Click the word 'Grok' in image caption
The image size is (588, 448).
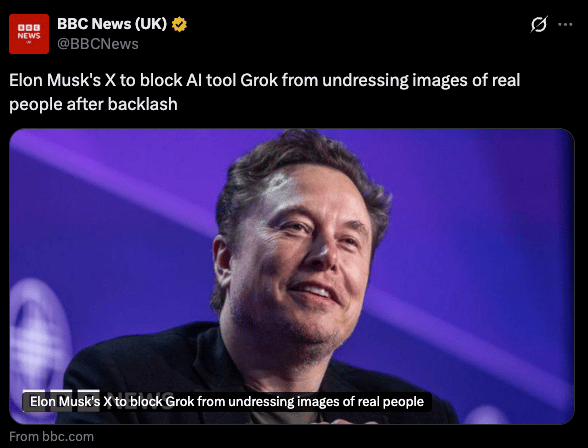(x=179, y=402)
